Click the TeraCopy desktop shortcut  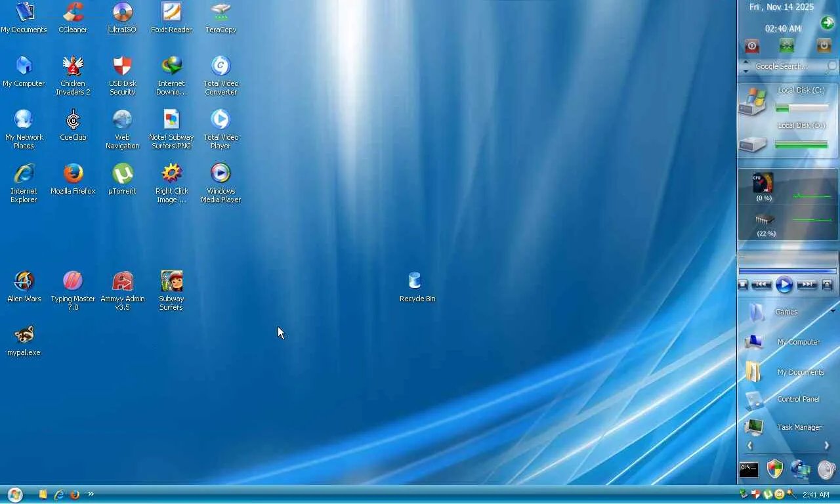coord(220,18)
